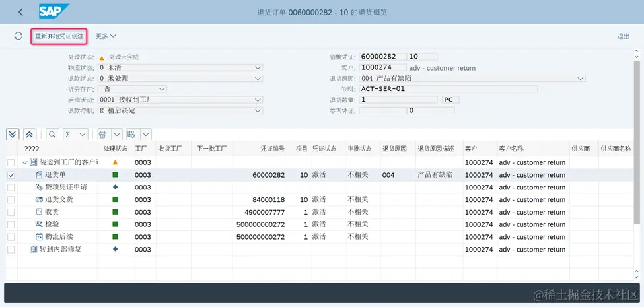
Task: Open the 物流状态 dropdown
Action: pos(258,68)
